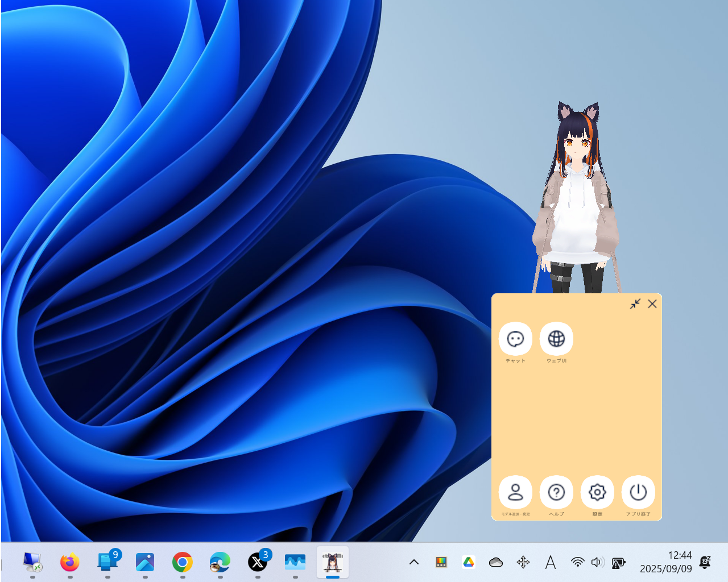Click the four-way arrow tray icon
728x582 pixels.
coord(523,562)
